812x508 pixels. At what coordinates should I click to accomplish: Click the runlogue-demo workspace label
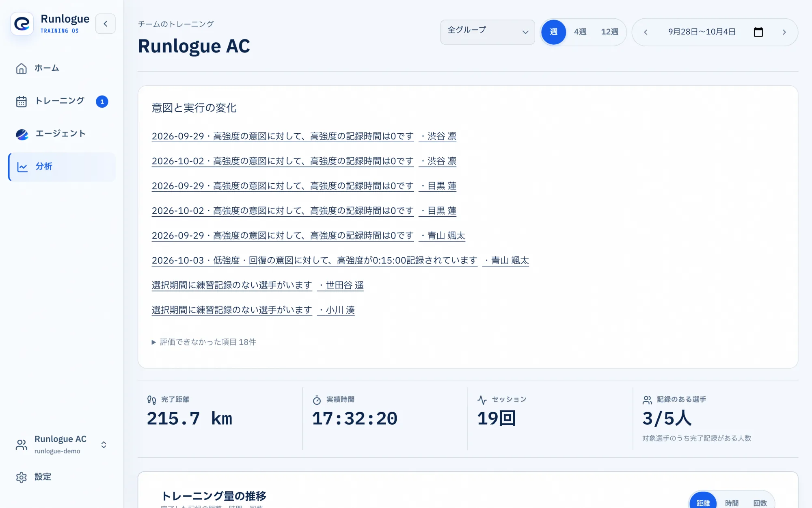(57, 451)
